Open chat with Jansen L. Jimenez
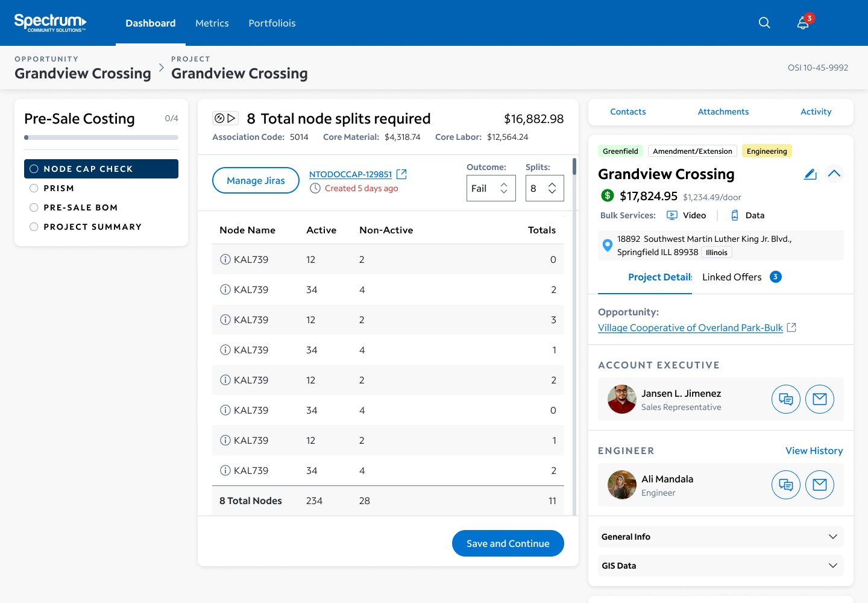868x603 pixels. point(785,399)
